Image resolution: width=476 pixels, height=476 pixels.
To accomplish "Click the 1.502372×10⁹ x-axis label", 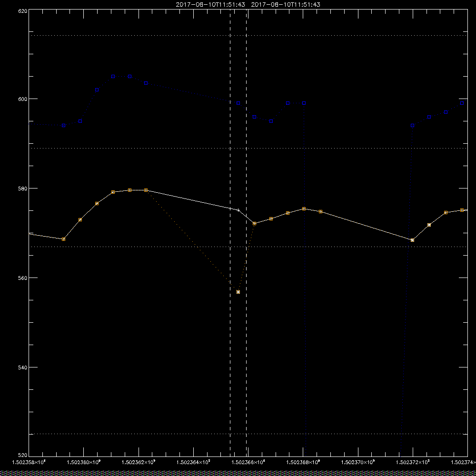I will 413,462.
